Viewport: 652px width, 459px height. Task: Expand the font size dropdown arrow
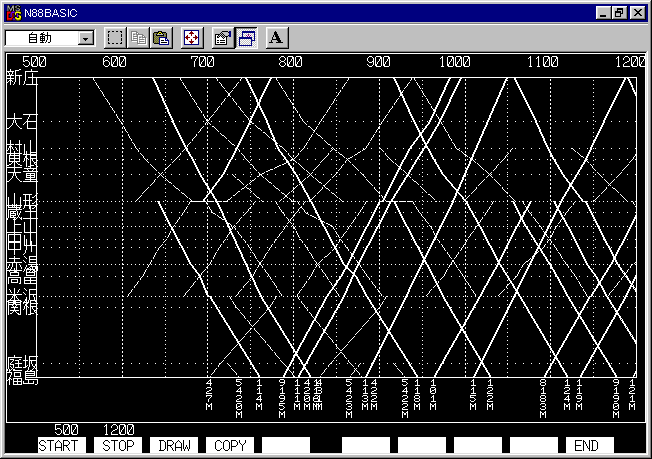click(85, 38)
